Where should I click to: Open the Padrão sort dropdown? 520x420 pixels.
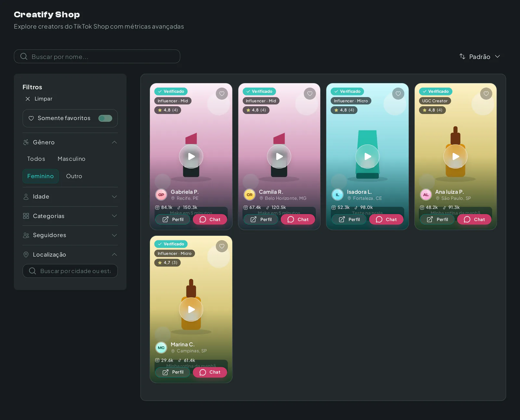(x=480, y=57)
